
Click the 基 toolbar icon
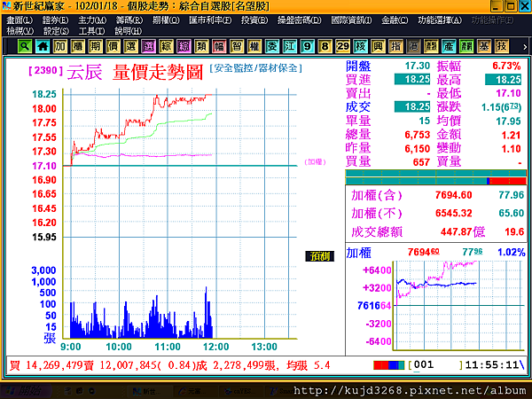[483, 46]
